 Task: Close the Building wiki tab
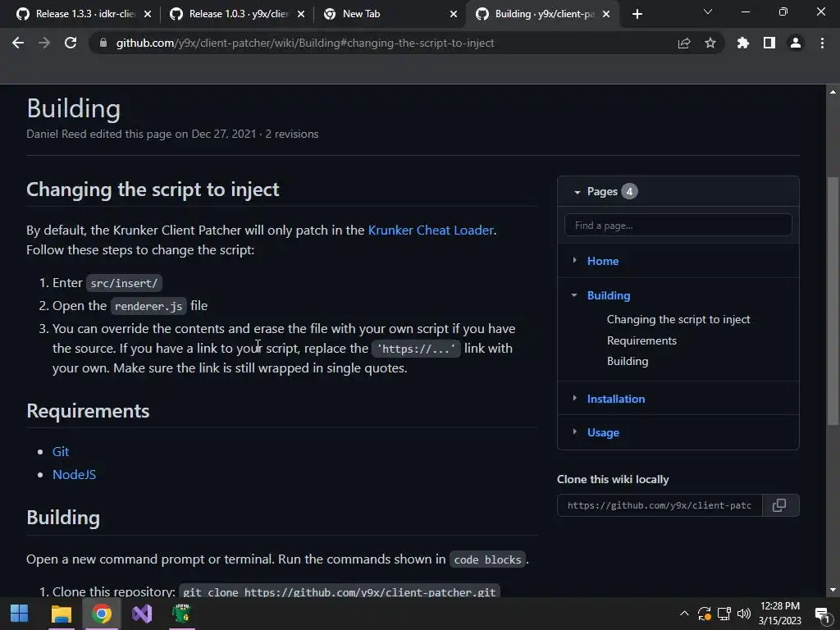coord(606,14)
